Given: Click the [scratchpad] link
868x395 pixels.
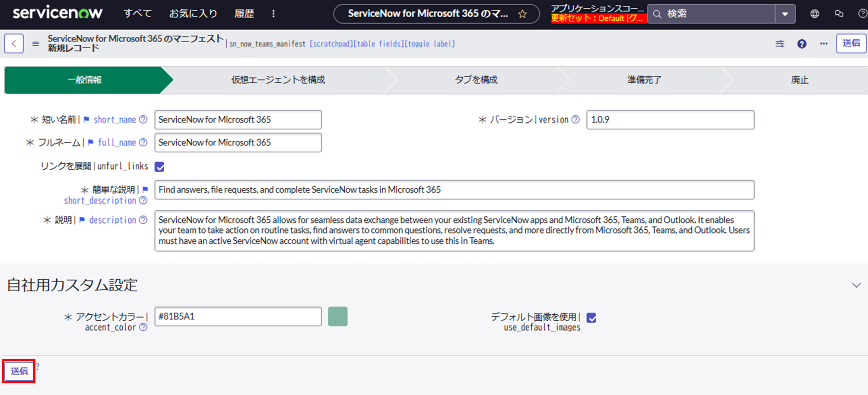Looking at the screenshot, I should [x=331, y=44].
